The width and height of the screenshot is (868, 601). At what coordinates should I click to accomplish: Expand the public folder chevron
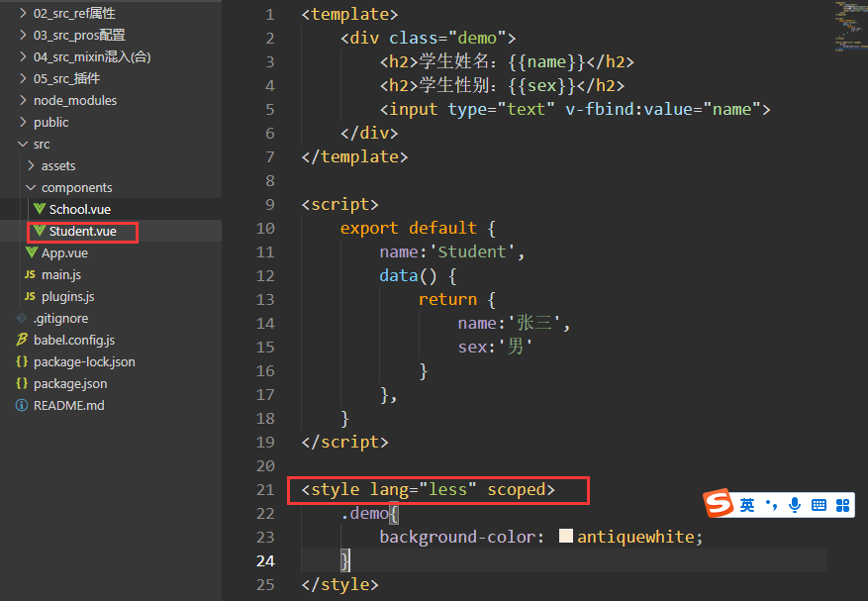click(x=23, y=122)
